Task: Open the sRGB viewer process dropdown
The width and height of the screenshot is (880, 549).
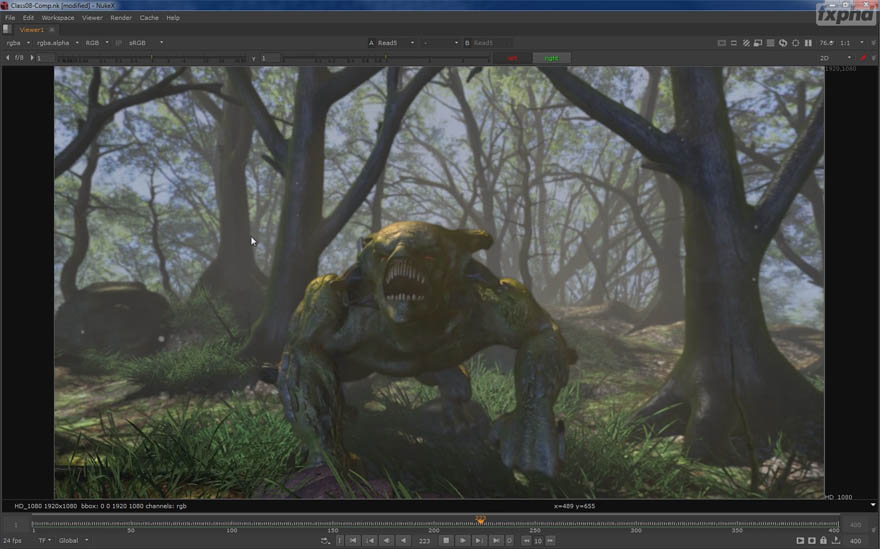Action: click(x=146, y=43)
